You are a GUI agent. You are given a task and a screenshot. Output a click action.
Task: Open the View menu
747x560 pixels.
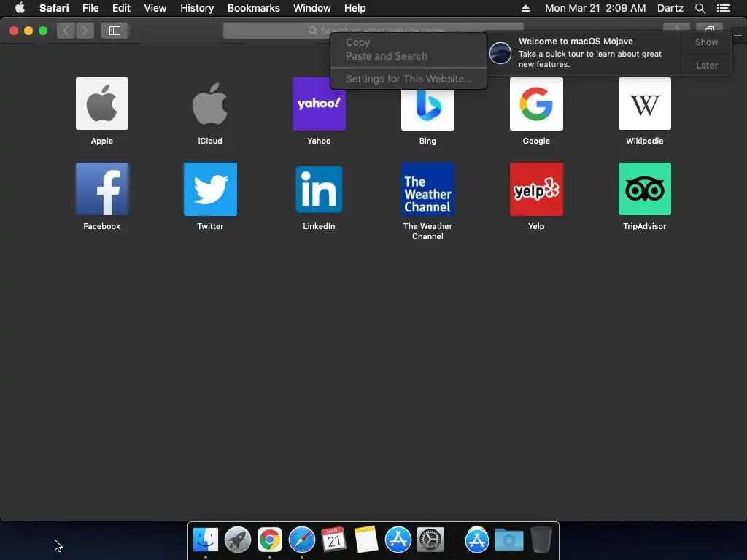pyautogui.click(x=155, y=8)
